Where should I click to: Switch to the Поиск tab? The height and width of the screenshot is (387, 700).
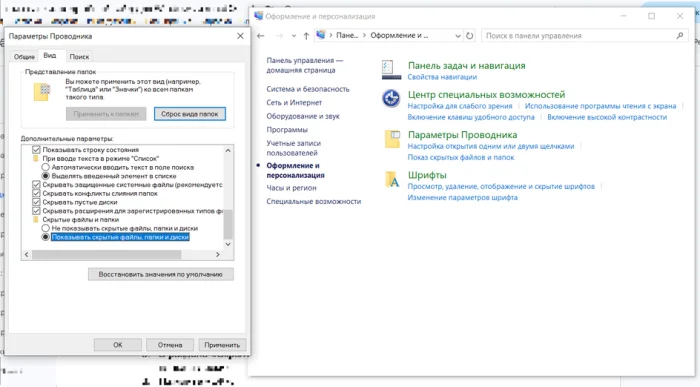coord(79,57)
